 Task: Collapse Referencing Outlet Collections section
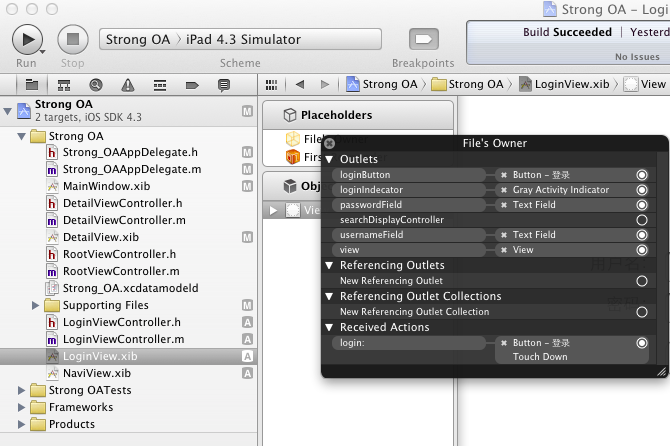tap(329, 296)
